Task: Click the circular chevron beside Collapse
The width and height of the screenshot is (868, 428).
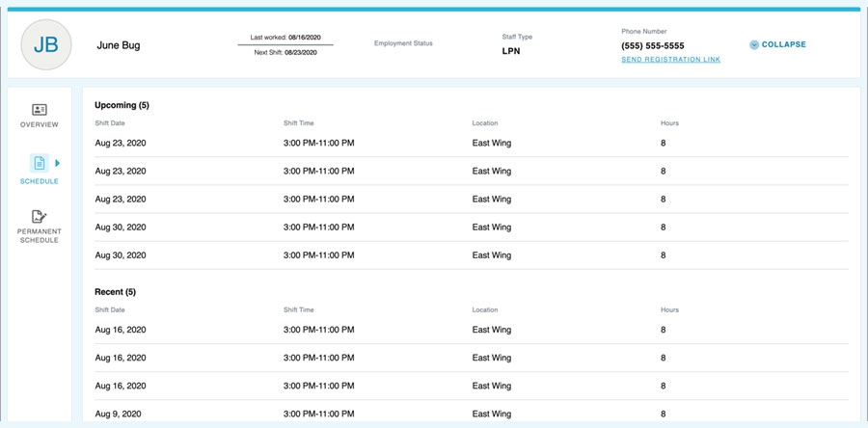Action: point(754,44)
